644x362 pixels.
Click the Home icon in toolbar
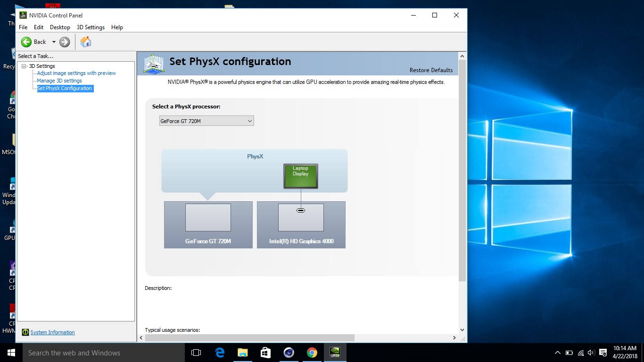[86, 42]
